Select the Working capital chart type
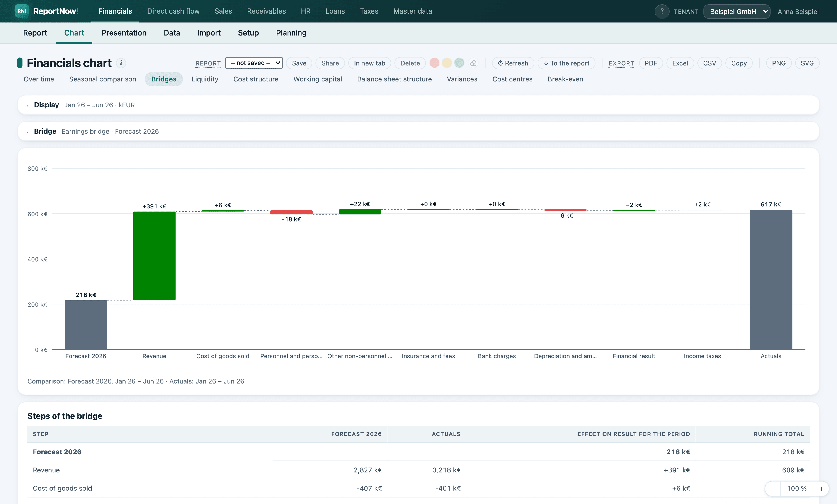This screenshot has width=837, height=504. [318, 79]
